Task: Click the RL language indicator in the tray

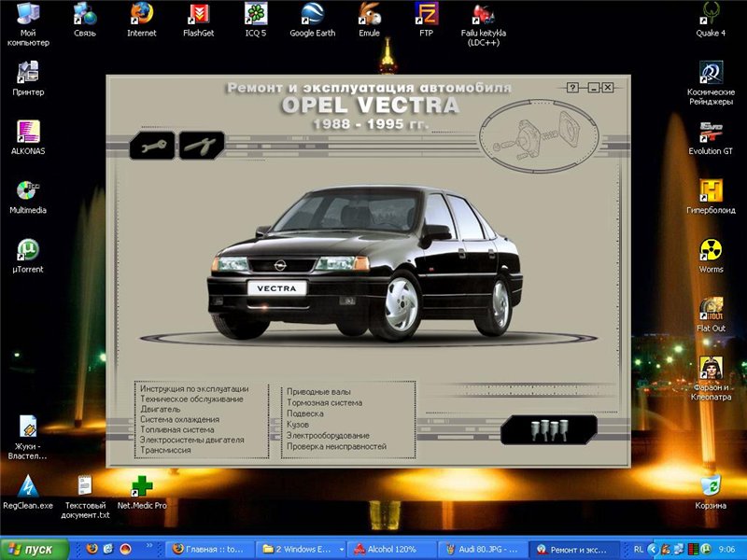Action: click(x=639, y=549)
